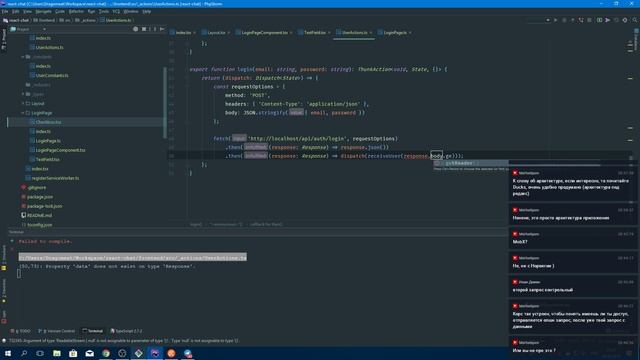
Task: Open the VCS menu
Action: coord(116,11)
